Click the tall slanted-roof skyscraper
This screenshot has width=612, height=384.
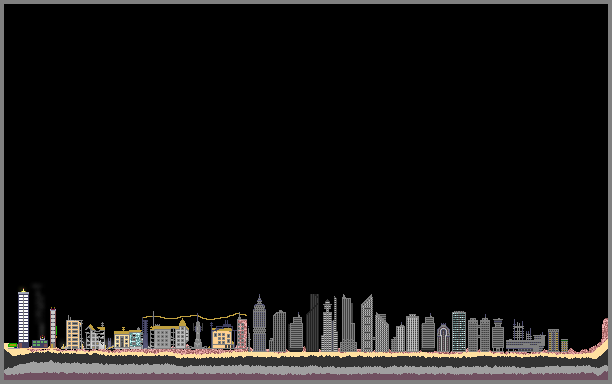pyautogui.click(x=367, y=323)
